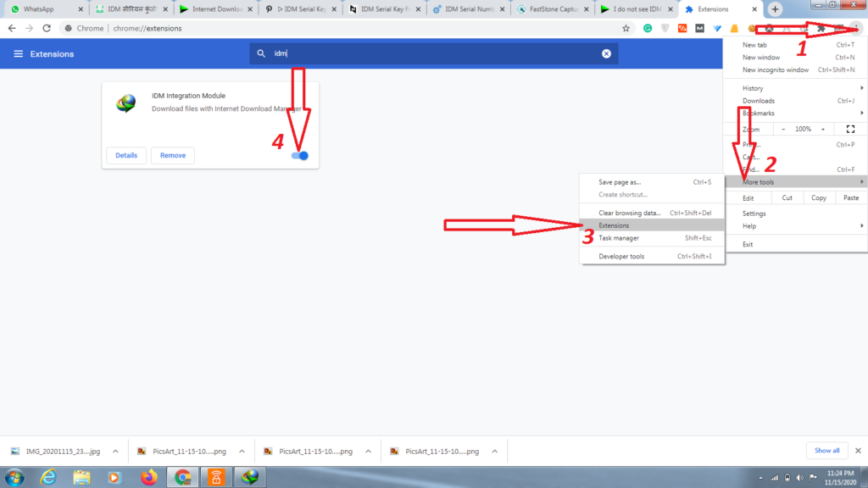Viewport: 868px width, 488px height.
Task: Open Developer tools from More tools
Action: (x=652, y=257)
